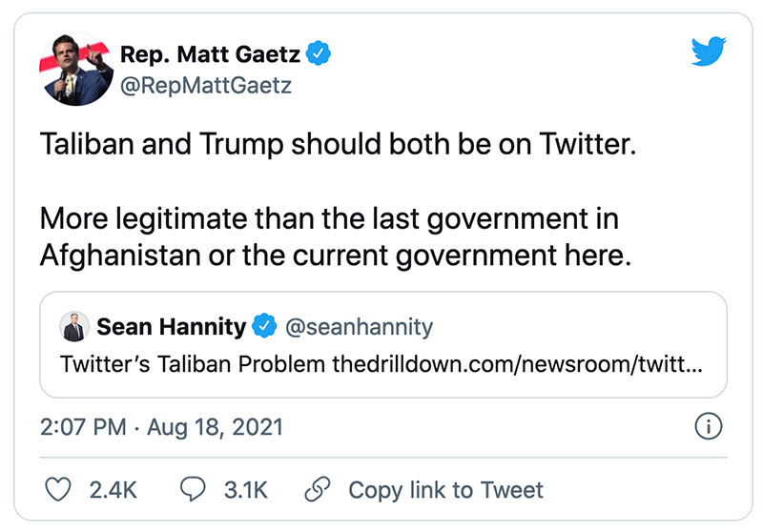
Task: Click the 2:07 PM Aug 18, 2021 timestamp
Action: (x=161, y=427)
